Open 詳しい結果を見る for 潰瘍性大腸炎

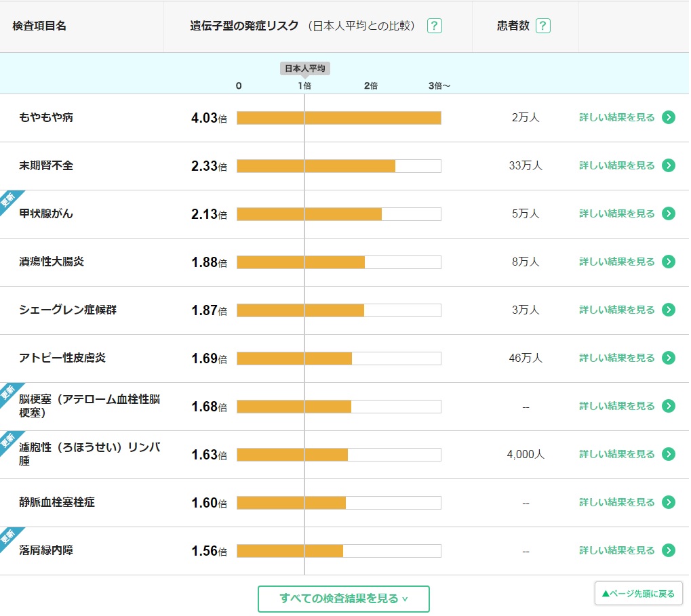coord(618,262)
